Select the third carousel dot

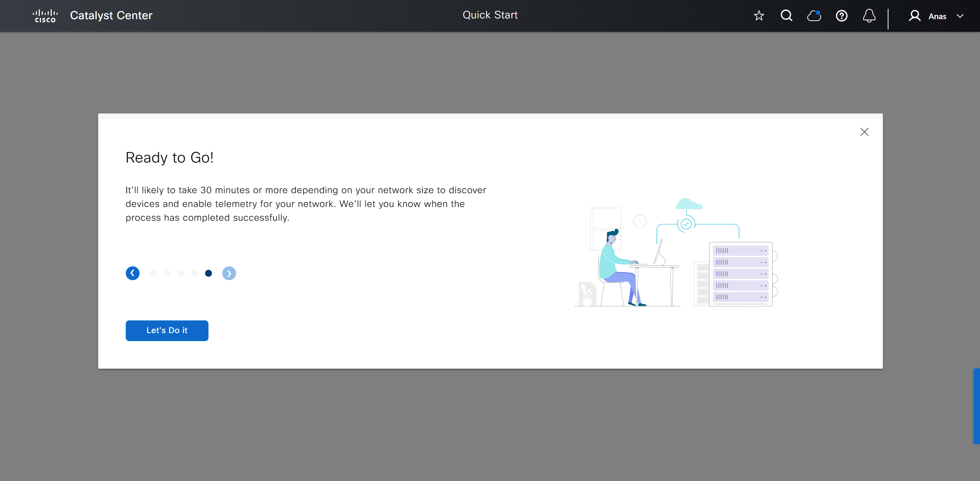tap(181, 273)
